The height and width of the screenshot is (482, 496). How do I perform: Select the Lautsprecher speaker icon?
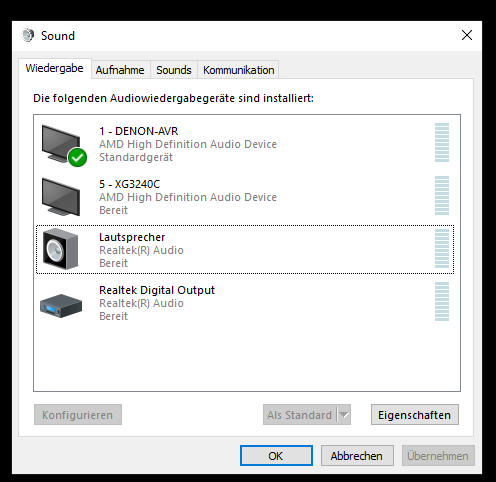pos(61,249)
